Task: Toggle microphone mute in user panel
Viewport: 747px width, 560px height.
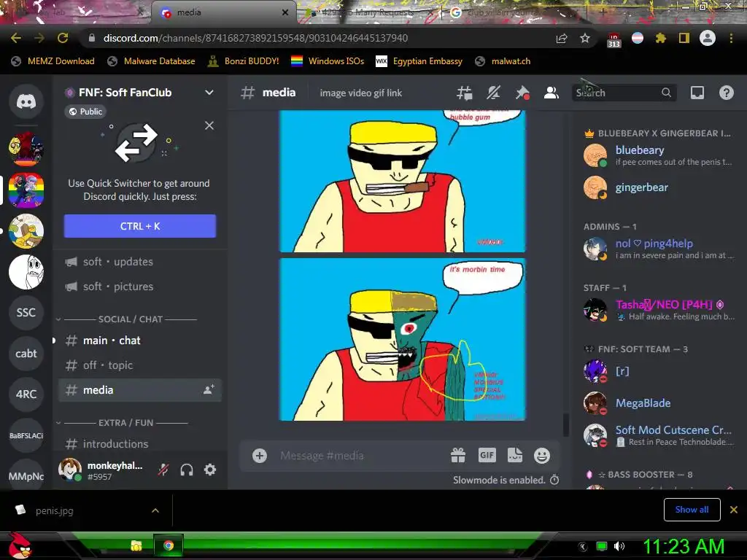Action: tap(163, 470)
